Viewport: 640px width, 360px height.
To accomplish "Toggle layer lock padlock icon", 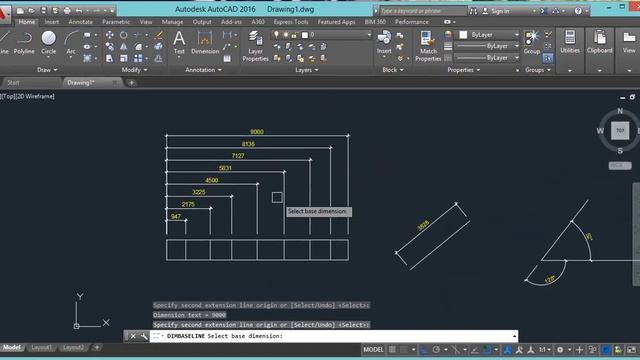I will (294, 35).
